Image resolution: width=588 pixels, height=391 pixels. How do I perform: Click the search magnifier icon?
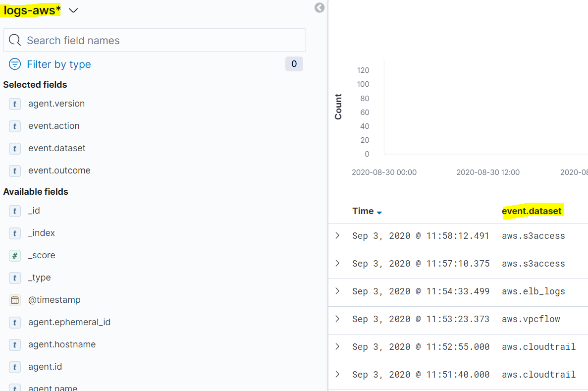[x=15, y=40]
